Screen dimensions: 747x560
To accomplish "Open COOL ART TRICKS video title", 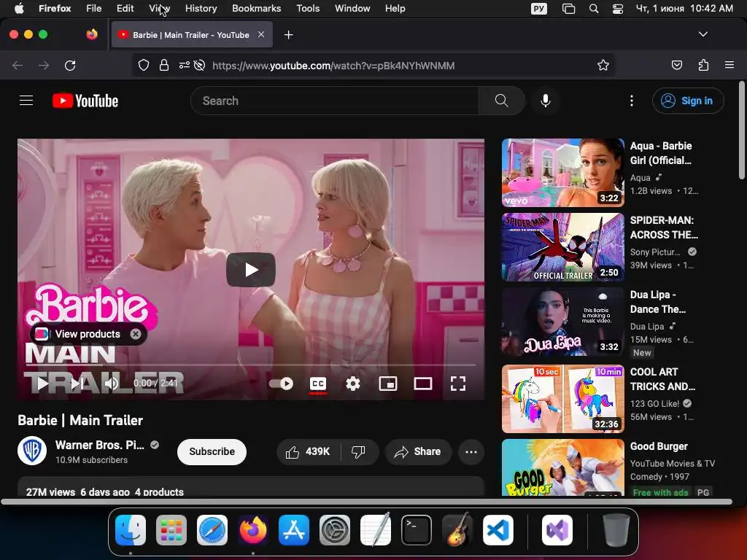I will pyautogui.click(x=662, y=379).
